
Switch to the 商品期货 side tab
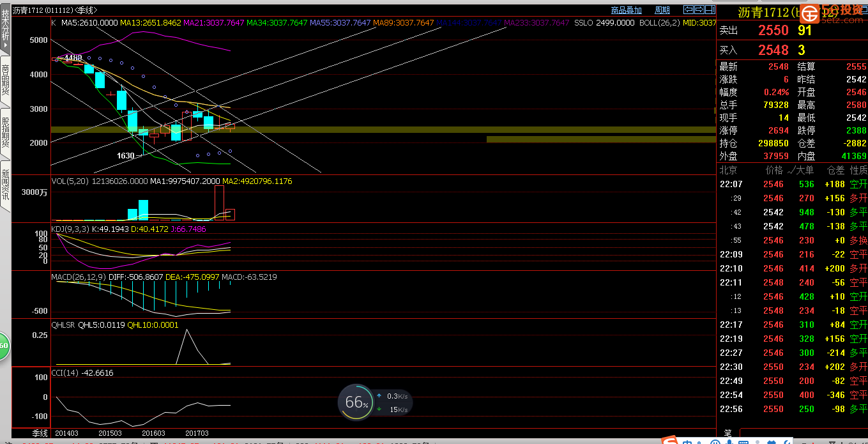pyautogui.click(x=5, y=80)
